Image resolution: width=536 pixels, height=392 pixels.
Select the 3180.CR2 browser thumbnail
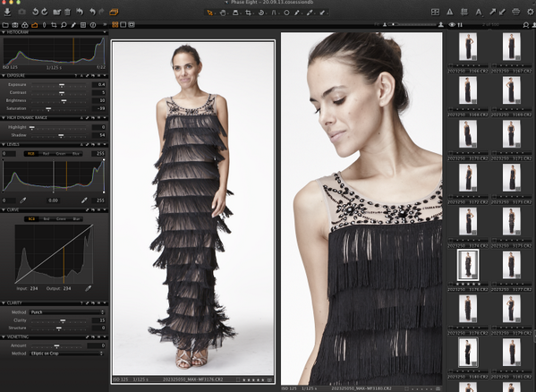[x=468, y=353]
